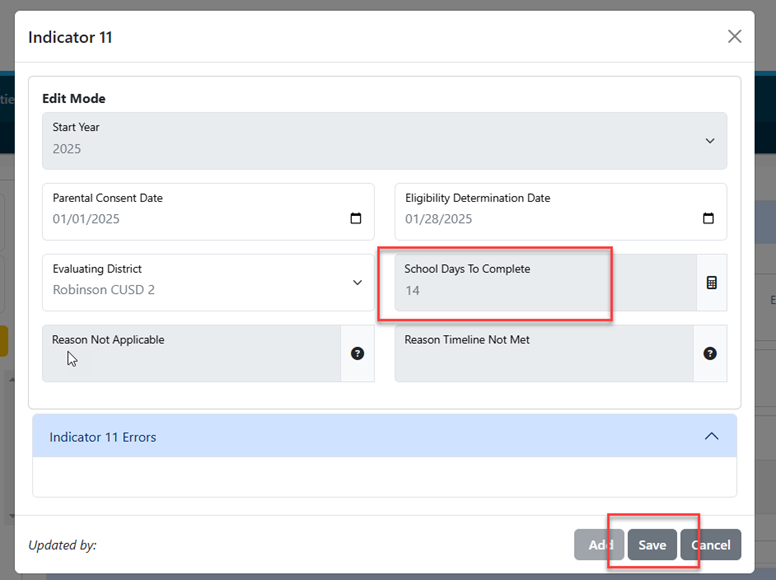The image size is (776, 580).
Task: Cancel editing Indicator 11
Action: point(711,545)
